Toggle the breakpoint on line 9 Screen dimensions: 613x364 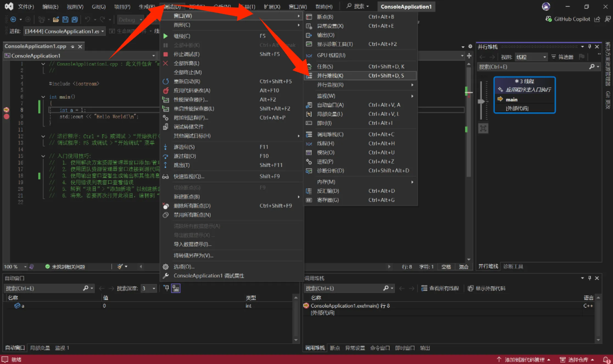pos(7,116)
